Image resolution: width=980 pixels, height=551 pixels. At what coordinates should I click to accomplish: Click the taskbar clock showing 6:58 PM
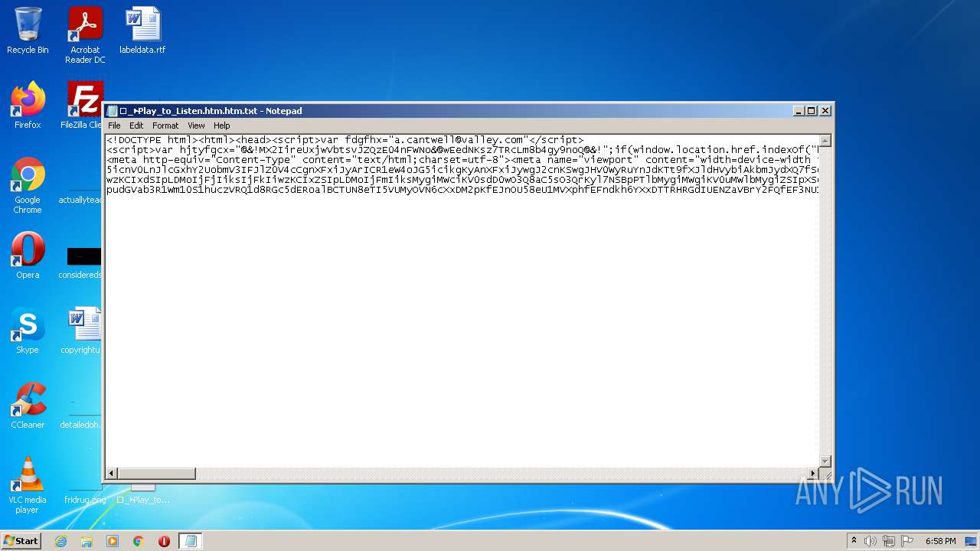click(940, 541)
